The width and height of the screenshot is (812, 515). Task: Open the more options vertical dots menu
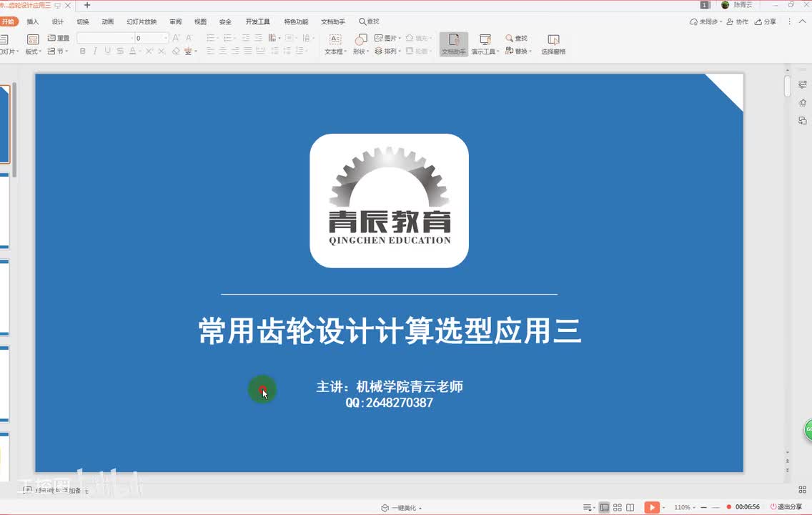point(789,21)
